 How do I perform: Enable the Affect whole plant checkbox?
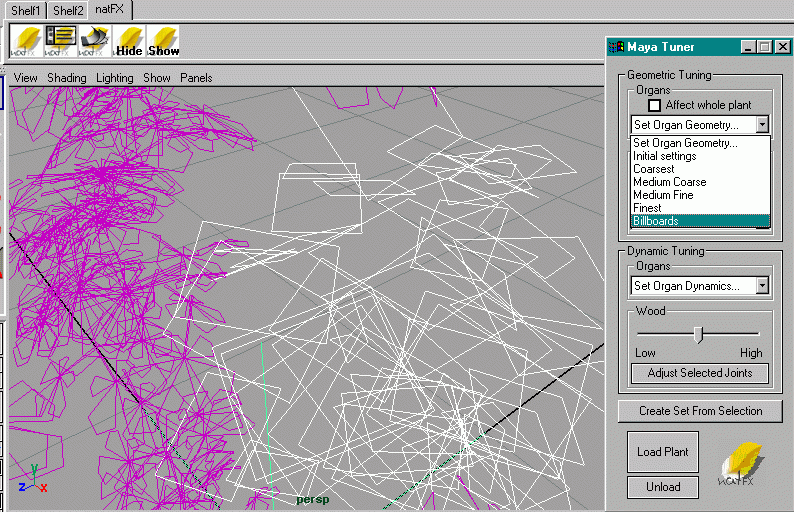coord(655,105)
